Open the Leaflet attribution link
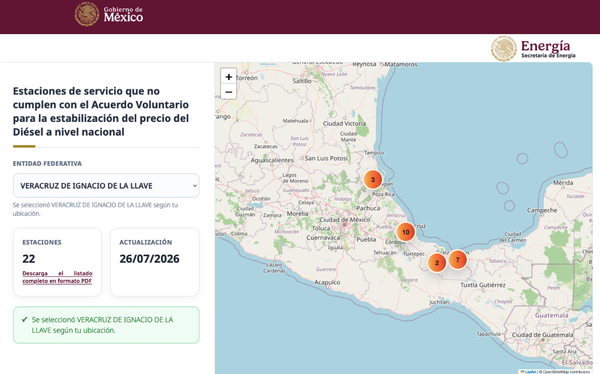This screenshot has width=600, height=374. [x=528, y=371]
